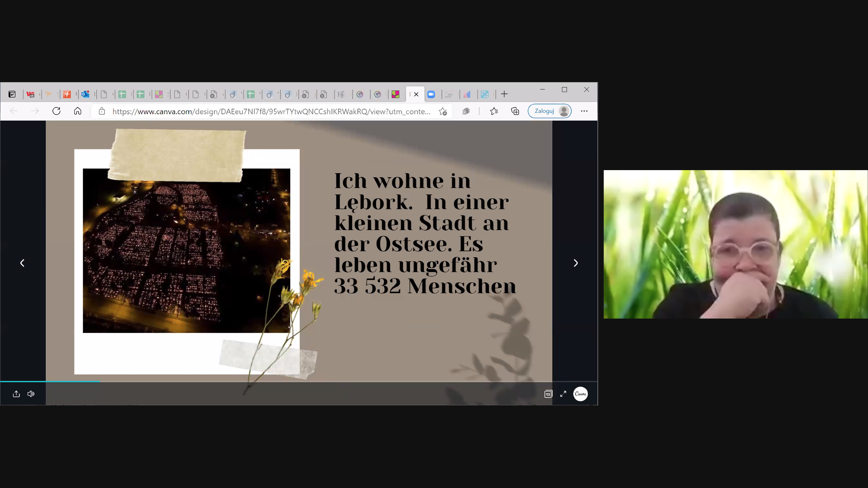Image resolution: width=868 pixels, height=488 pixels.
Task: Open the Canva share menu icon
Action: [16, 394]
